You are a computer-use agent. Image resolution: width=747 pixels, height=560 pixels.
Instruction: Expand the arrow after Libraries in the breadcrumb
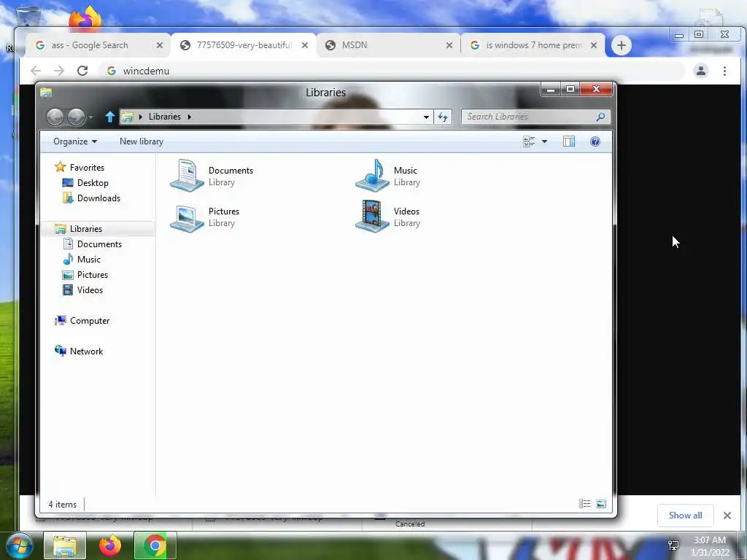(x=189, y=117)
